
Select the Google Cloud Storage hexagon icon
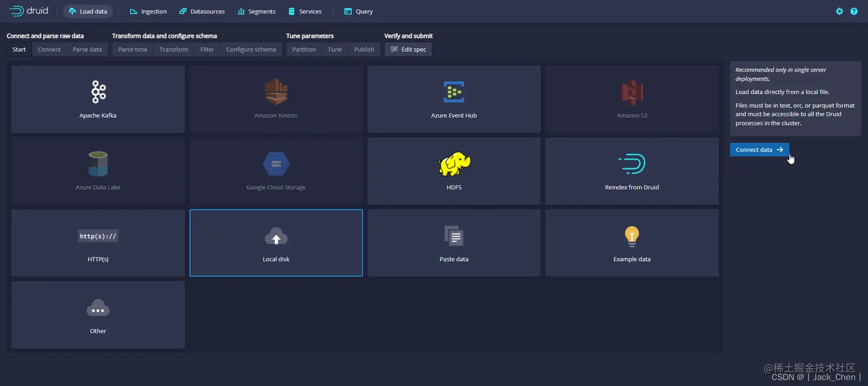point(276,164)
